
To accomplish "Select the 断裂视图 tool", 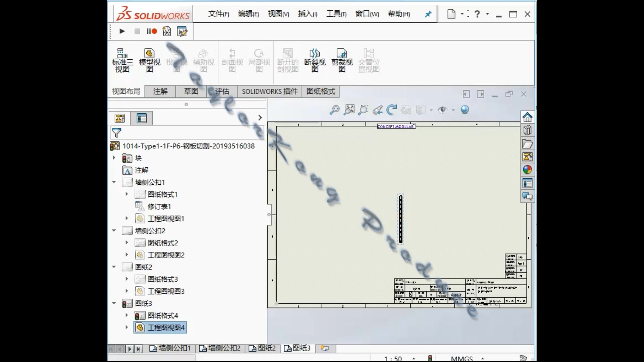I will pos(315,60).
